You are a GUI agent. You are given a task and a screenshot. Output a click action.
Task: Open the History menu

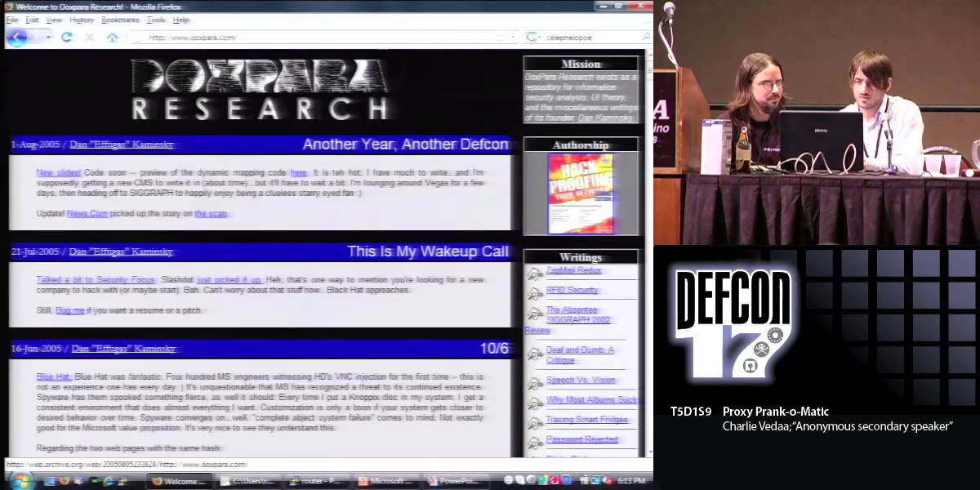point(82,20)
